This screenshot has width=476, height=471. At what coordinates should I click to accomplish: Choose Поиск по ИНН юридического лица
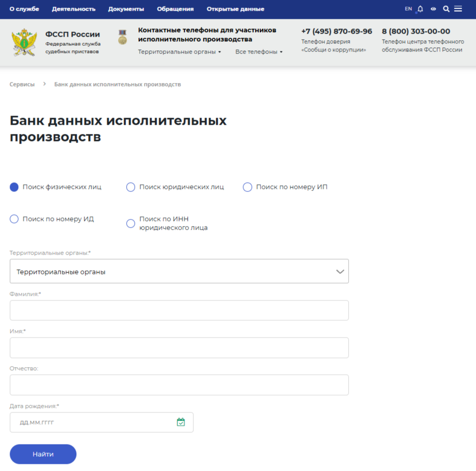(131, 223)
